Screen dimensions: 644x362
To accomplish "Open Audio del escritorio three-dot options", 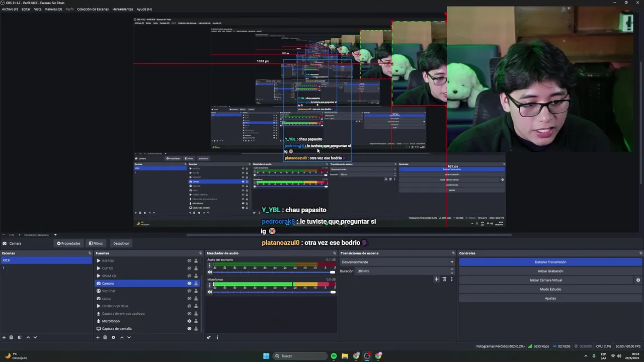I will point(210,265).
